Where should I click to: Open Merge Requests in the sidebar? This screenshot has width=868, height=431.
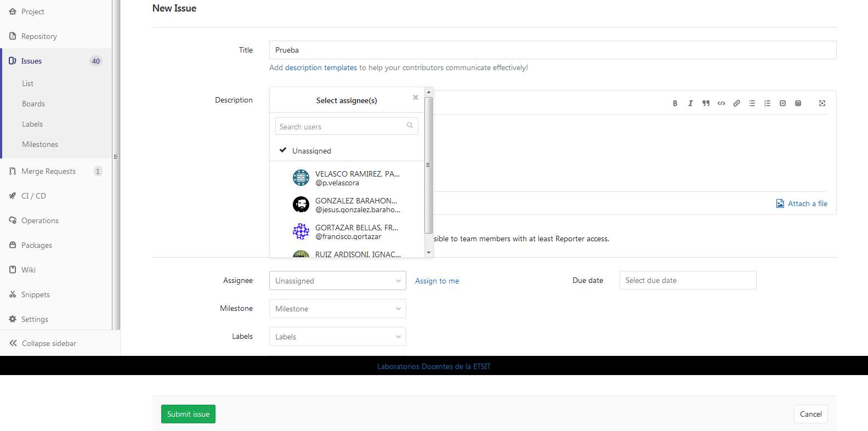pyautogui.click(x=48, y=171)
